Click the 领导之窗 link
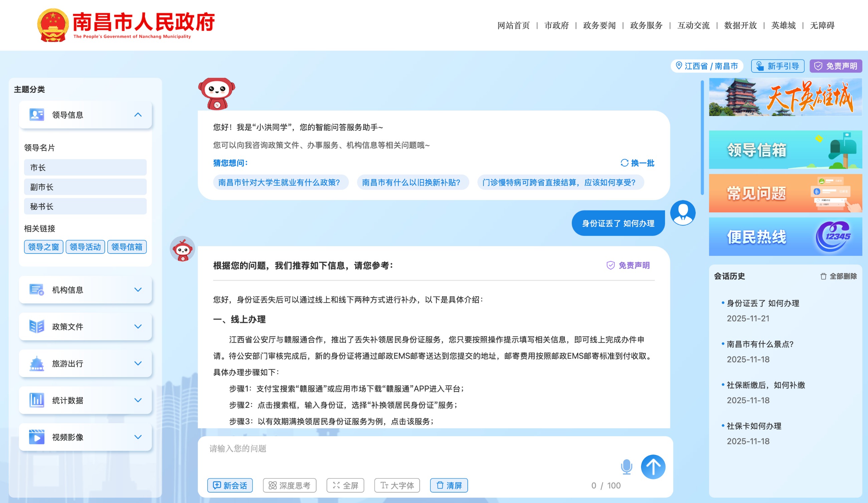 43,247
